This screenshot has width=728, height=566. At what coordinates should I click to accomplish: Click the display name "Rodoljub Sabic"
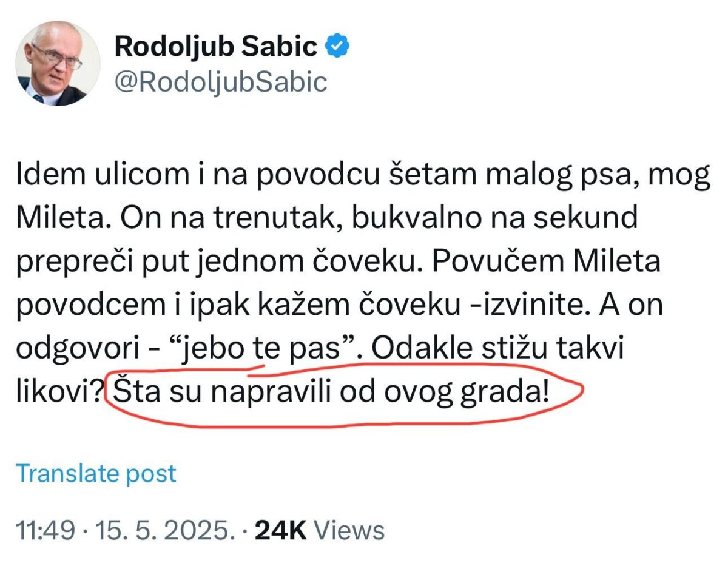[x=216, y=47]
